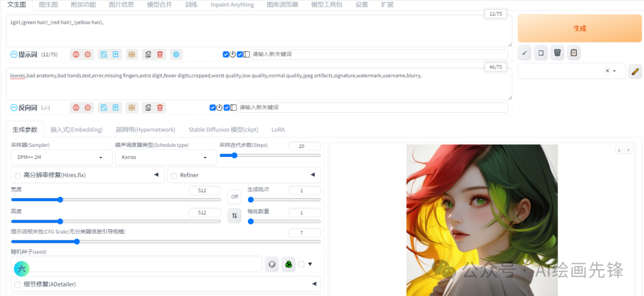Click the translate icon in the 提示词 toolbar

[x=132, y=54]
